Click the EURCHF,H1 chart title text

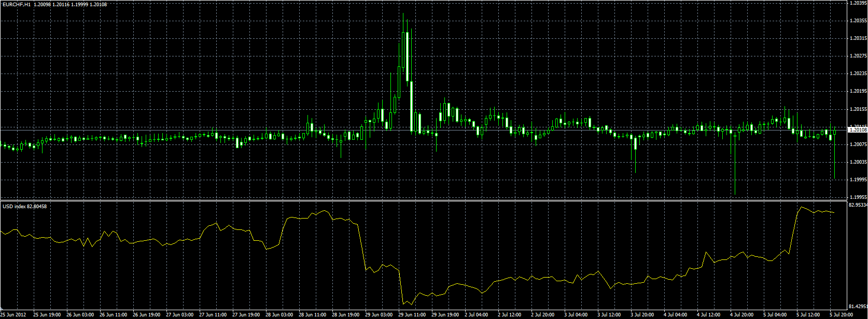(x=16, y=4)
